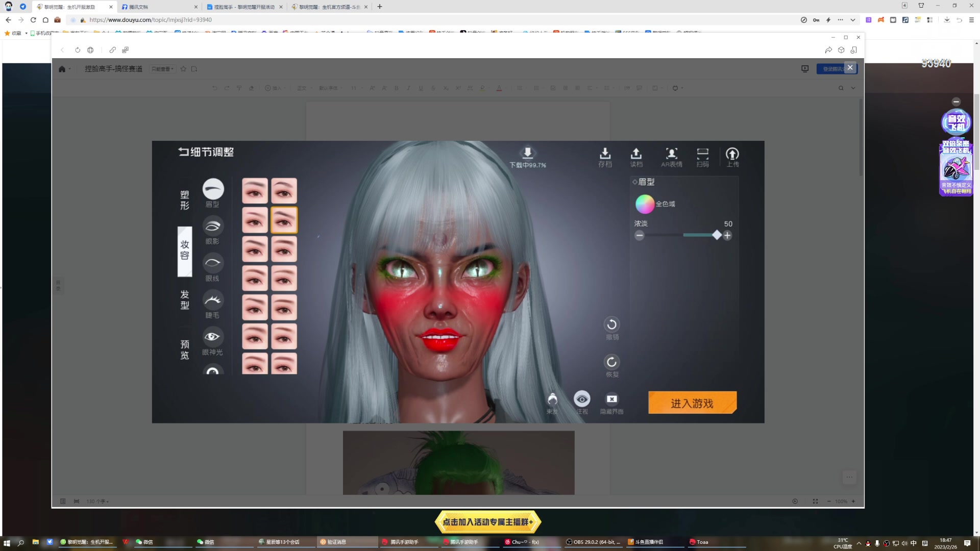Expand the system tray hidden icons chevron
This screenshot has height=551, width=980.
[x=859, y=543]
